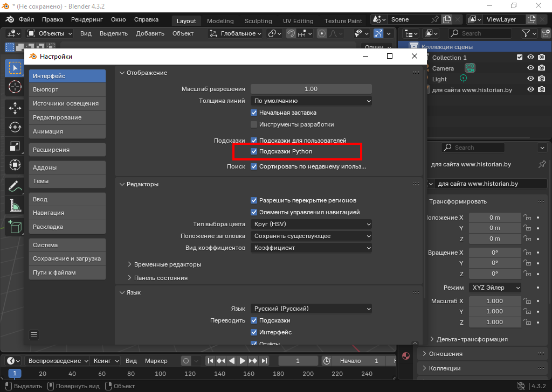
Task: Open the Рендеринг menu
Action: coord(87,19)
